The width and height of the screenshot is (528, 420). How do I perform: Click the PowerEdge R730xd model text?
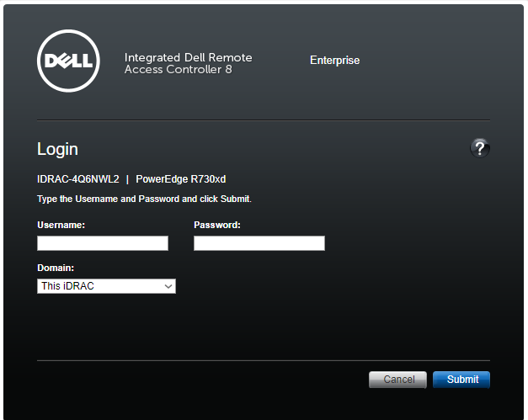tap(181, 179)
